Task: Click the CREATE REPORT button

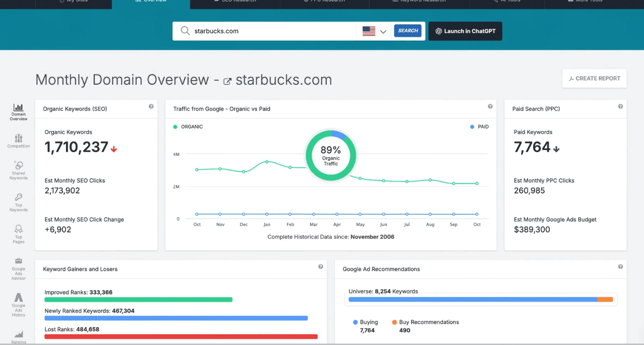Action: (x=594, y=78)
